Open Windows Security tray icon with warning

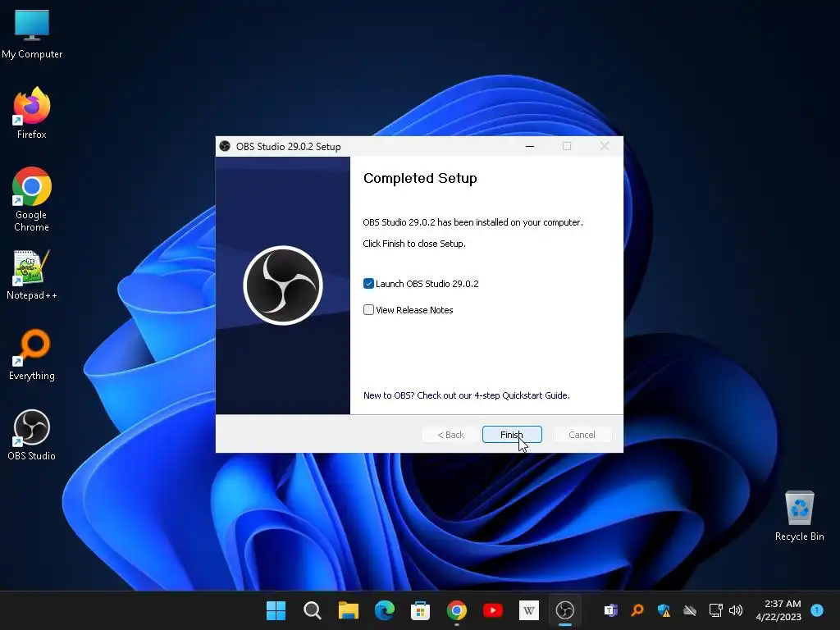click(x=664, y=610)
